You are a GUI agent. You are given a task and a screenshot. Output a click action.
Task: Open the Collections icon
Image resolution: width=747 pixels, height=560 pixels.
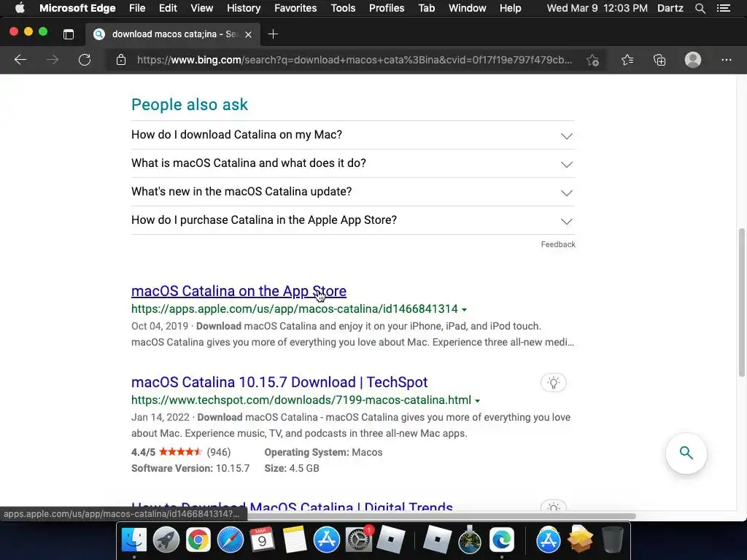pyautogui.click(x=659, y=60)
